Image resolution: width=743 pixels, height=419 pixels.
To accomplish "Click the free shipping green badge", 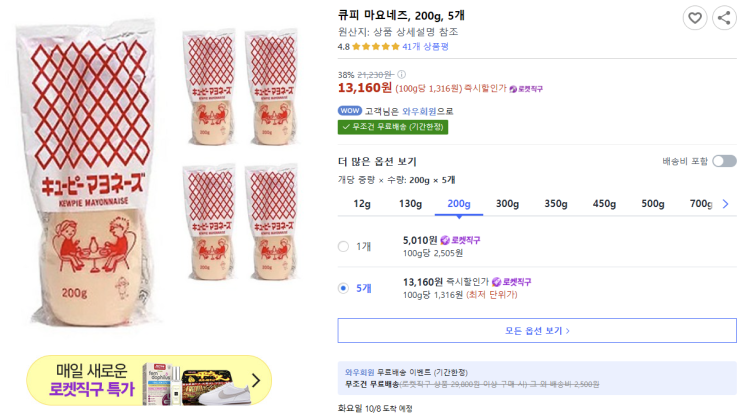I will click(393, 127).
